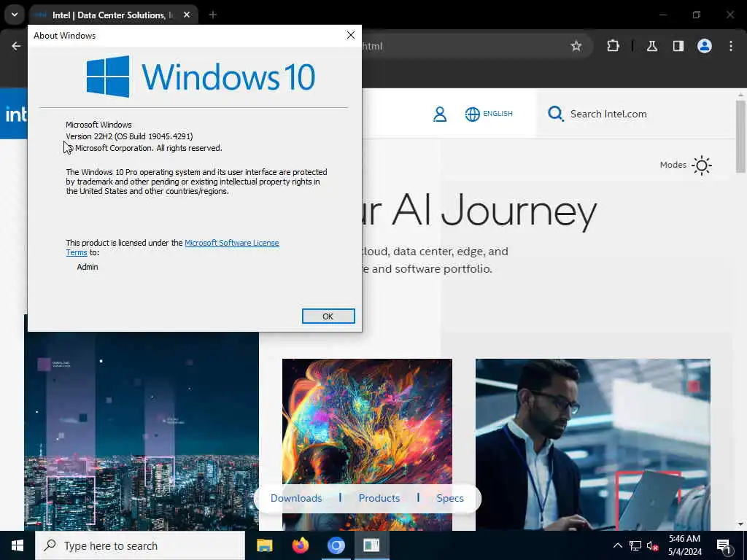
Task: Click the 'Microsoft Windows' text line
Action: 98,125
